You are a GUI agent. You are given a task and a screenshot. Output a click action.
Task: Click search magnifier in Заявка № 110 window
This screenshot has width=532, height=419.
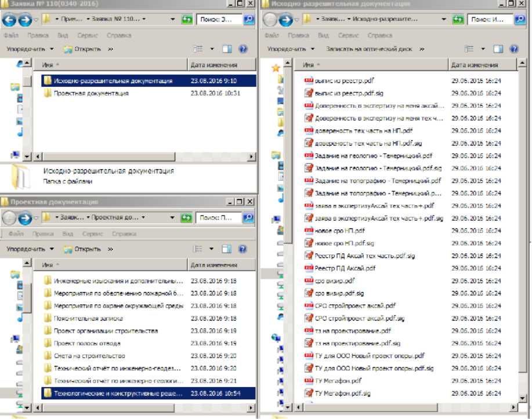click(248, 20)
